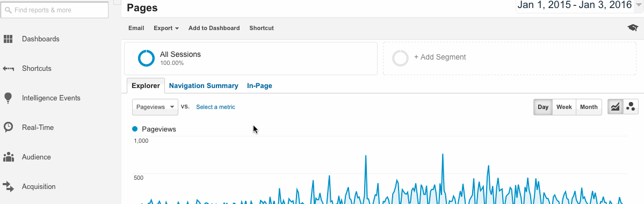Open the date range picker
The height and width of the screenshot is (204, 644).
[579, 5]
